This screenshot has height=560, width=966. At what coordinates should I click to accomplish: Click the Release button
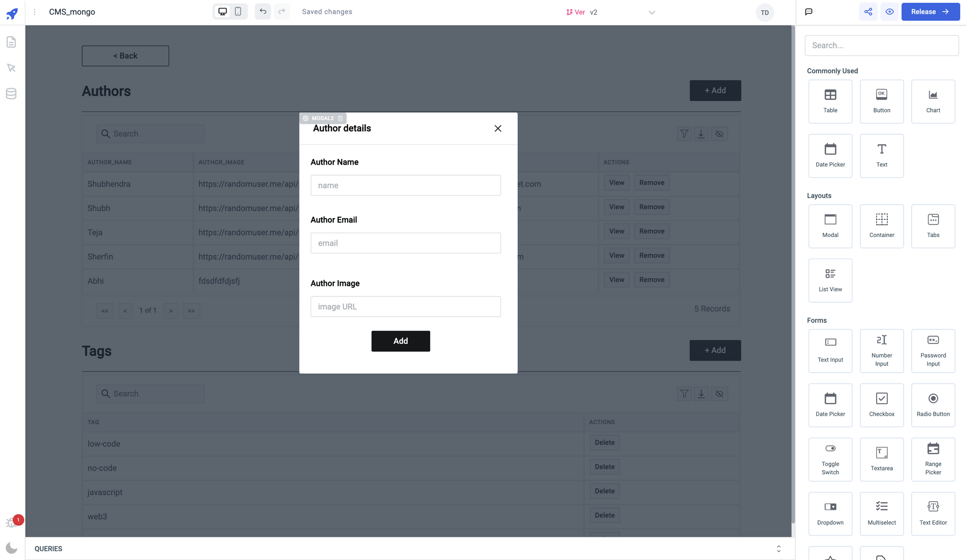tap(930, 12)
